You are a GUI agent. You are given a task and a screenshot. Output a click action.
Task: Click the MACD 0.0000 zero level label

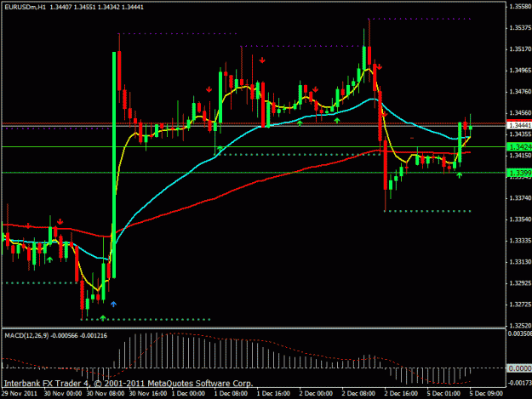(519, 368)
